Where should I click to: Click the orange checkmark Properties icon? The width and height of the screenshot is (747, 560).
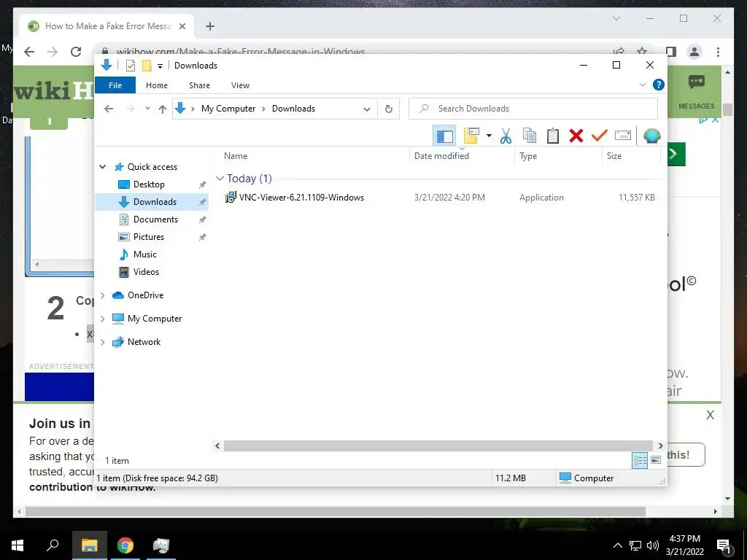click(x=599, y=136)
